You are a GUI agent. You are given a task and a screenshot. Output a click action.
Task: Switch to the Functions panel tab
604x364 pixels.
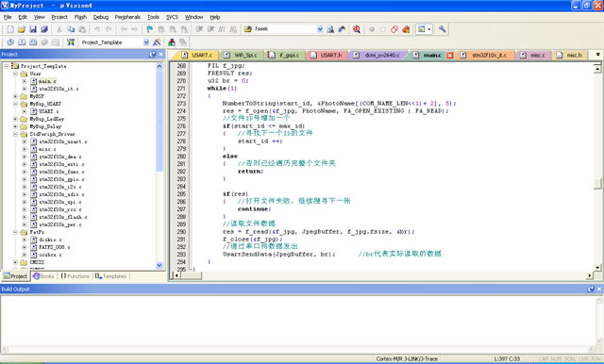click(x=75, y=276)
